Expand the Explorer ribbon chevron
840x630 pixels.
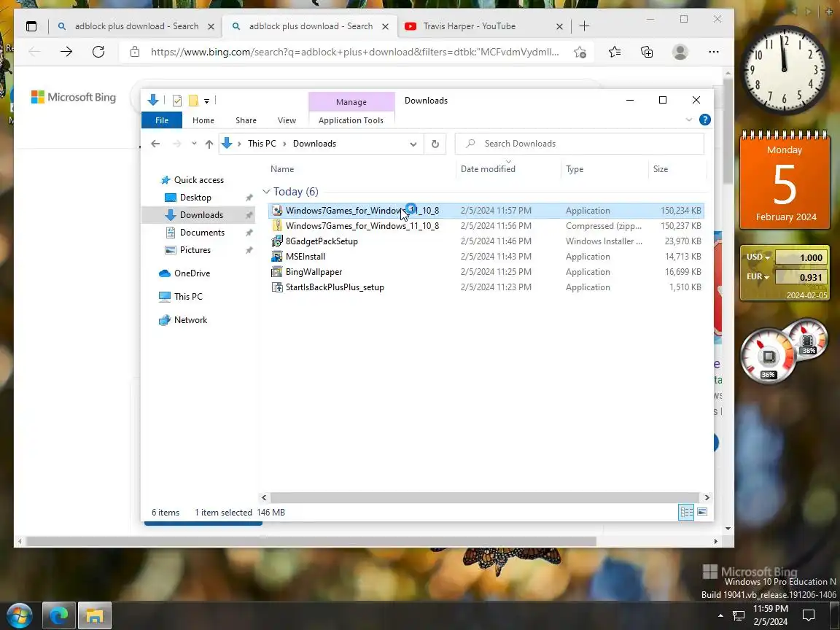coord(689,120)
